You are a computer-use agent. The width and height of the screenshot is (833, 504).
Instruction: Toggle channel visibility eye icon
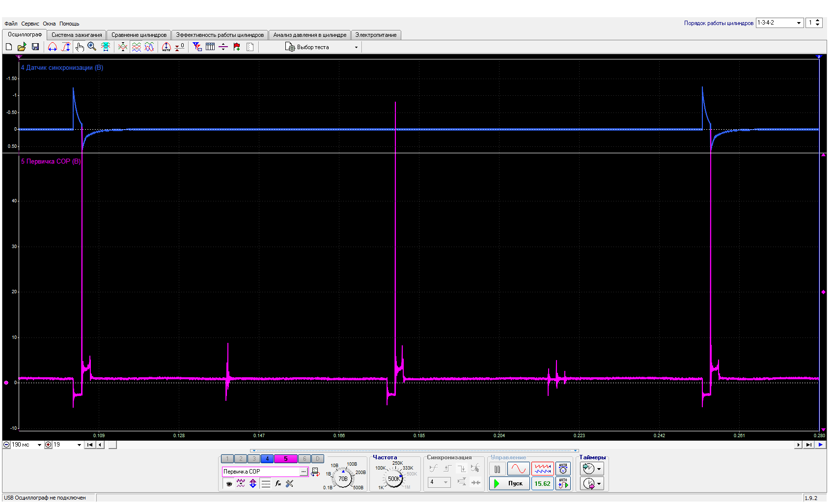(x=229, y=484)
